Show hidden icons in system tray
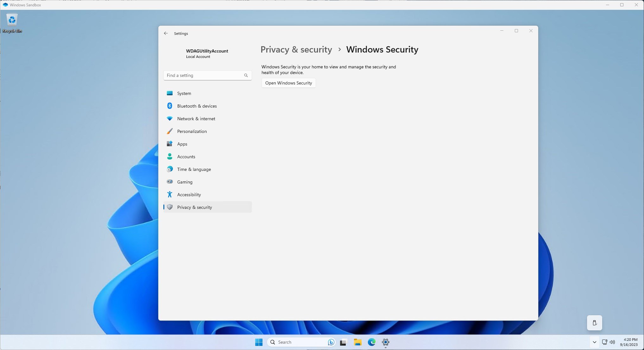Screen dimensions: 644x350 tap(594, 342)
